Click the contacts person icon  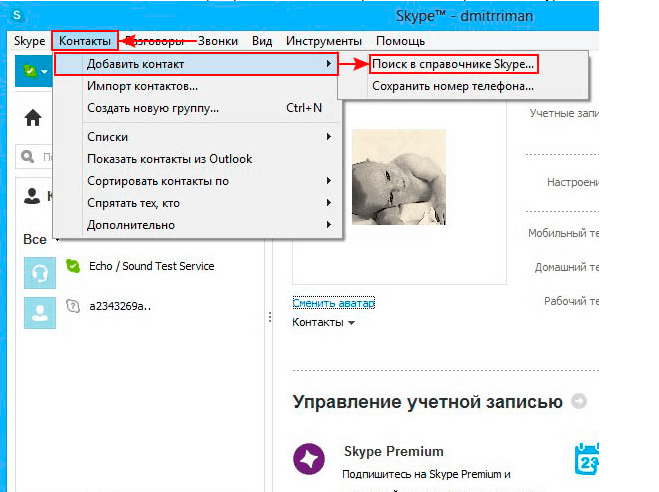pos(32,196)
